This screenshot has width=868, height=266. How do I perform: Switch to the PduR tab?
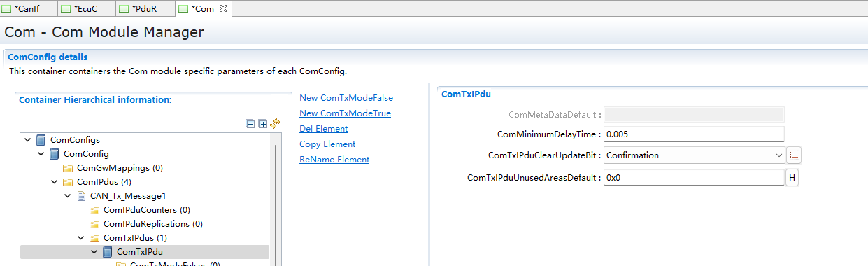click(x=145, y=8)
